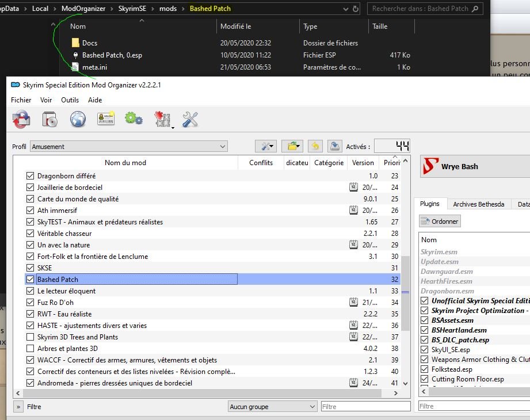Click the calendar icon on Fuz Ro D'oh row
530x420 pixels.
tap(353, 302)
